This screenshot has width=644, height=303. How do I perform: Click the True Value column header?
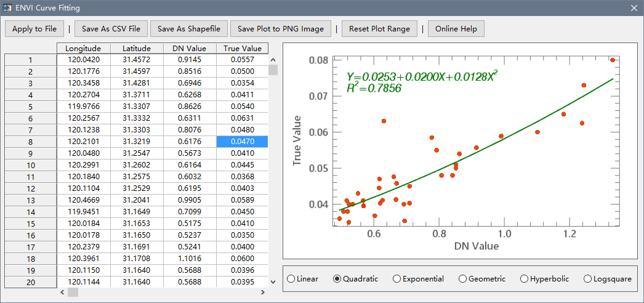[243, 49]
